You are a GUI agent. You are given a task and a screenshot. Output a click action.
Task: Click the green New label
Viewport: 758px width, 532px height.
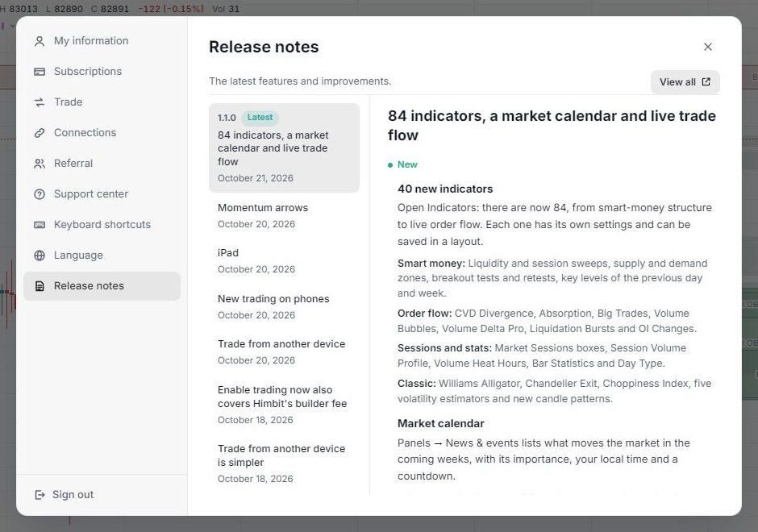pos(407,164)
